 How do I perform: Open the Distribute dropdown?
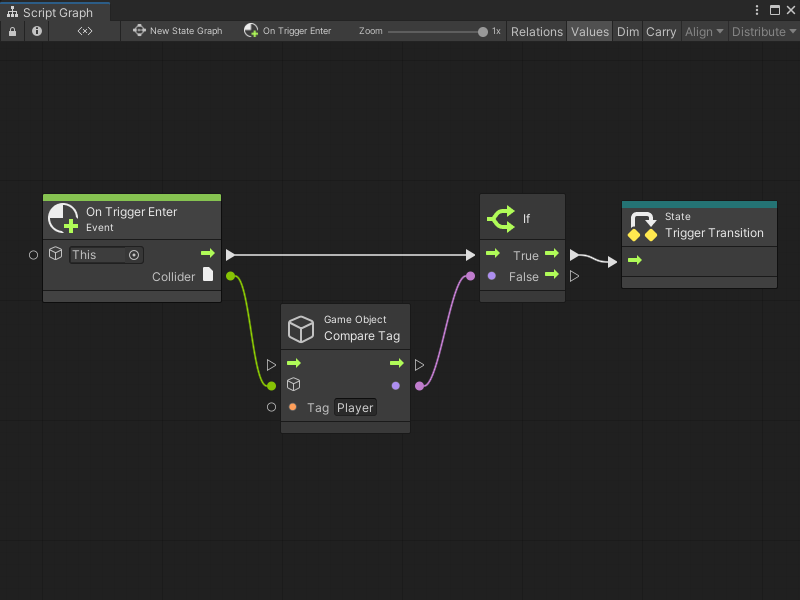coord(763,31)
